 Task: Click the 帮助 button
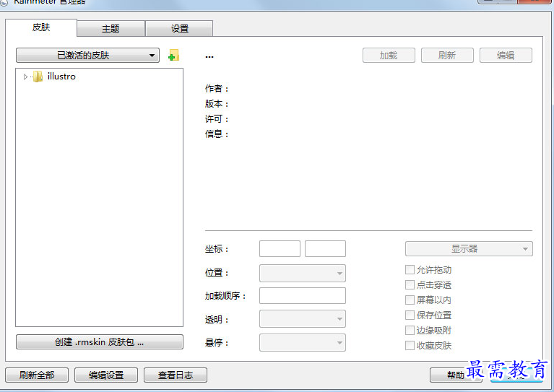point(456,375)
